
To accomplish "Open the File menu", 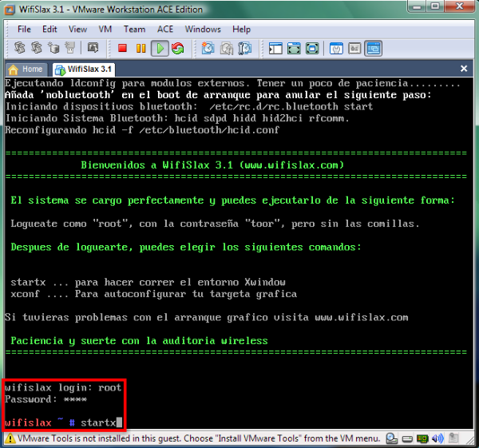I will click(26, 30).
